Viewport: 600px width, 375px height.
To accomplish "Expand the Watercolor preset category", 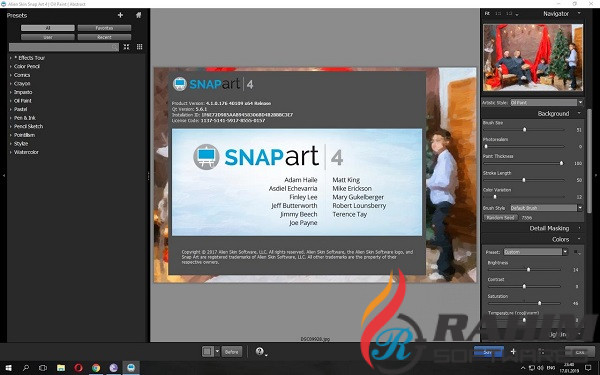I will [x=26, y=152].
